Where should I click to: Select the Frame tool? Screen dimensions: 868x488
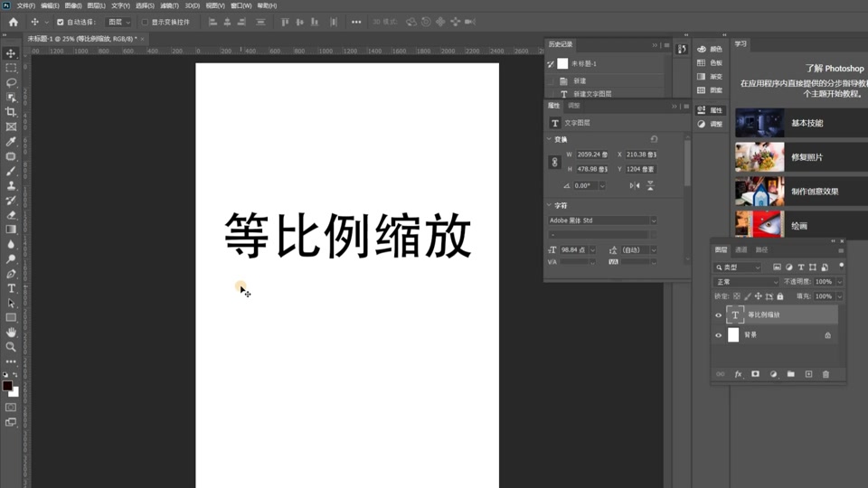11,127
